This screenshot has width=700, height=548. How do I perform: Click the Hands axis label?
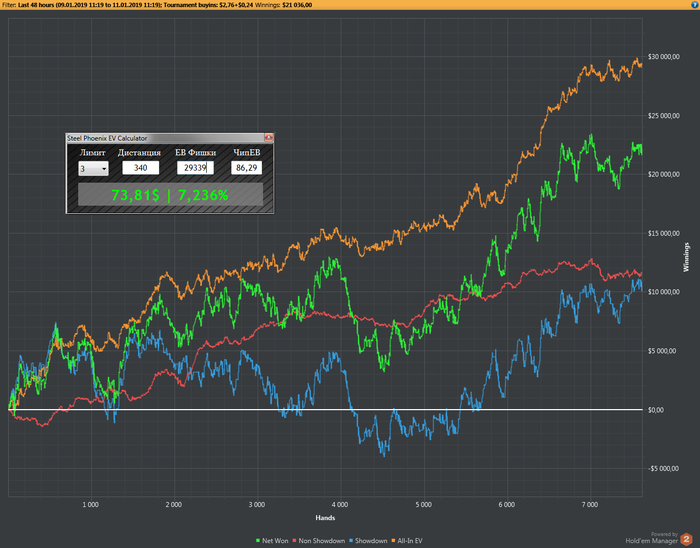click(325, 518)
